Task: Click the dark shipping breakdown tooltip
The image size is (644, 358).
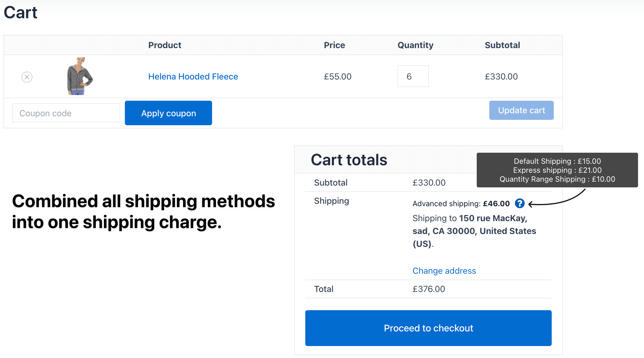Action: coord(557,170)
